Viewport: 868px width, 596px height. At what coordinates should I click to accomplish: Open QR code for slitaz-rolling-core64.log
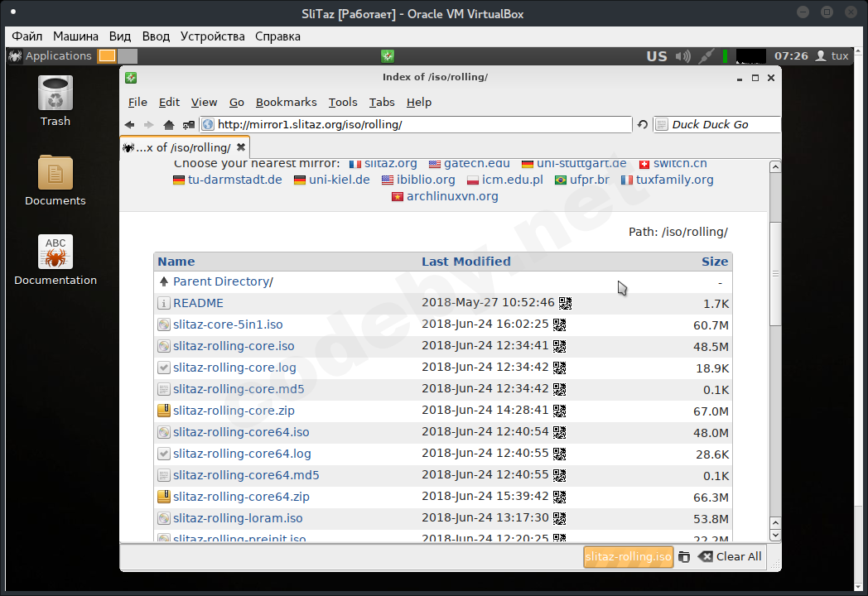[x=559, y=454]
